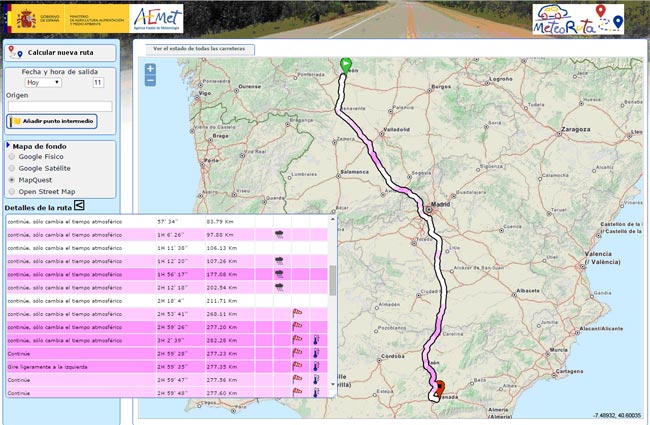Click the 2H 53' 41'' time cell

click(180, 314)
